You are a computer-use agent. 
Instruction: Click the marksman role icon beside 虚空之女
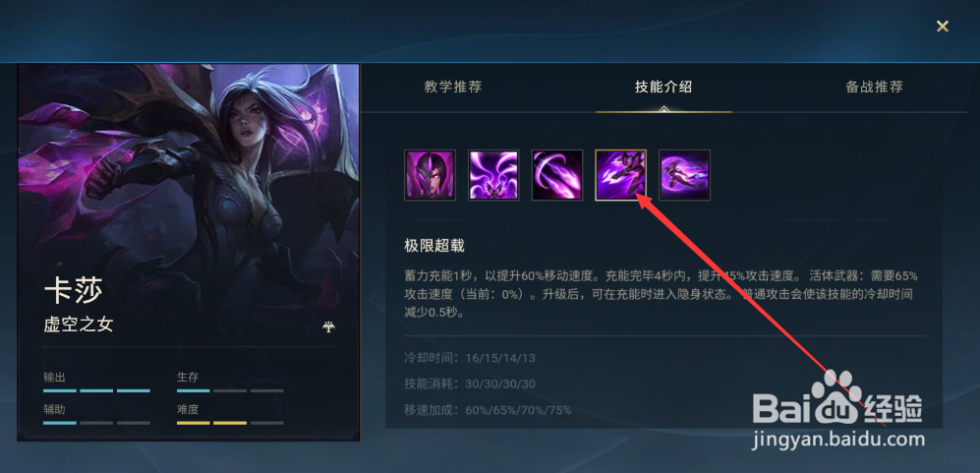(x=327, y=326)
